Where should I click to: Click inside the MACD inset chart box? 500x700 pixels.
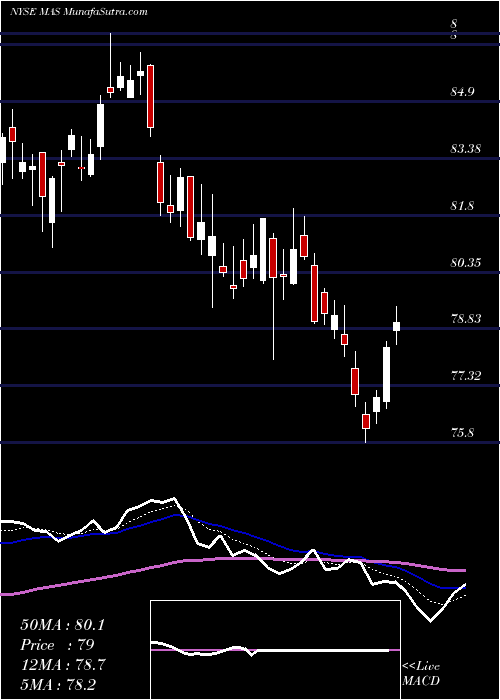(x=275, y=650)
